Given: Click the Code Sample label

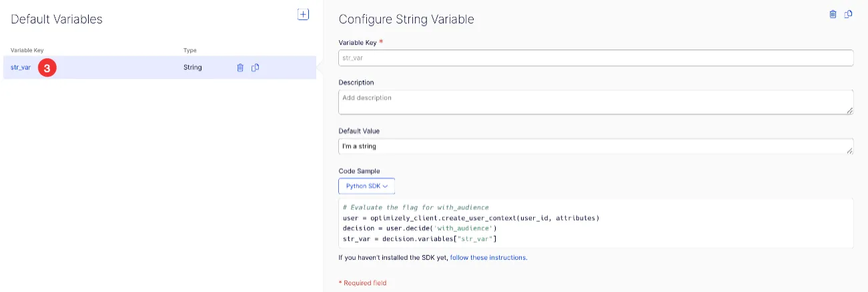Looking at the screenshot, I should pyautogui.click(x=359, y=171).
